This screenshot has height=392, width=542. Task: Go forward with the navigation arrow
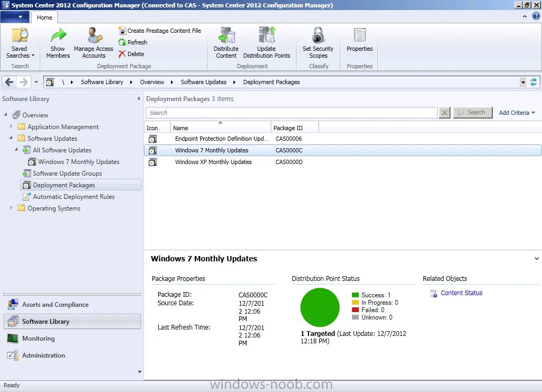point(23,82)
